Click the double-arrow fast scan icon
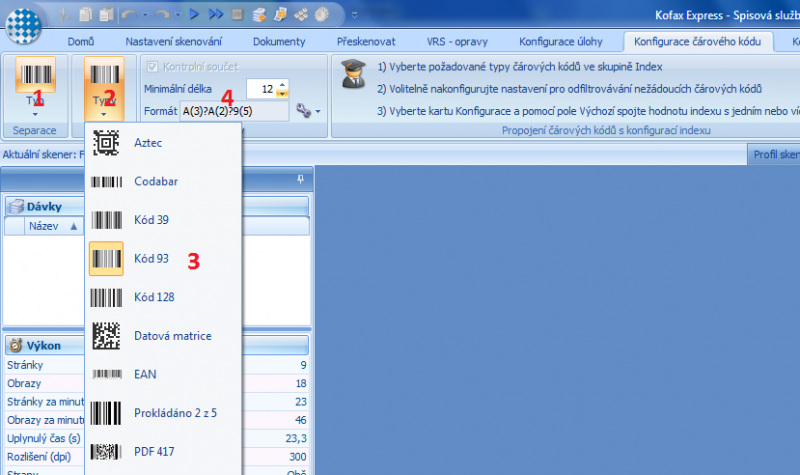This screenshot has height=475, width=800. pos(216,14)
